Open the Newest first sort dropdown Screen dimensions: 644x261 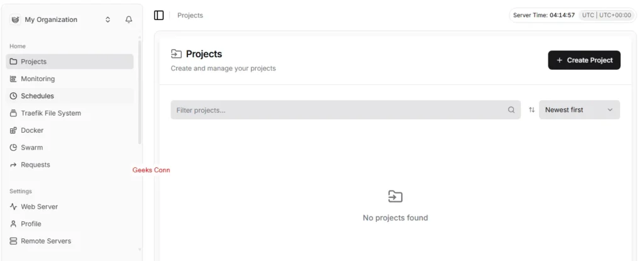click(x=579, y=110)
